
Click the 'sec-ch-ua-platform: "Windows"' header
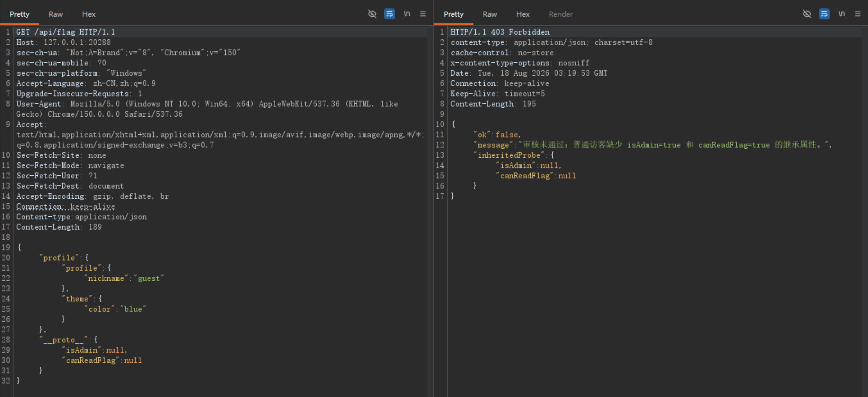pyautogui.click(x=81, y=73)
